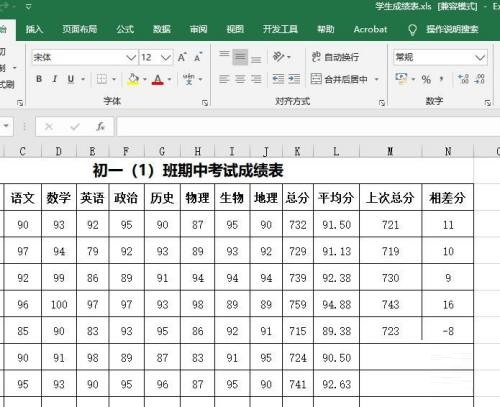Select cell with average 92.63
Screen dimensions: 500x407
(336, 384)
